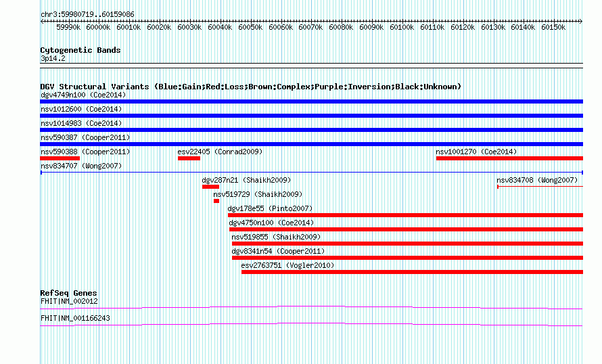
Task: Click the 60030k ruler tick label
Action: click(189, 27)
